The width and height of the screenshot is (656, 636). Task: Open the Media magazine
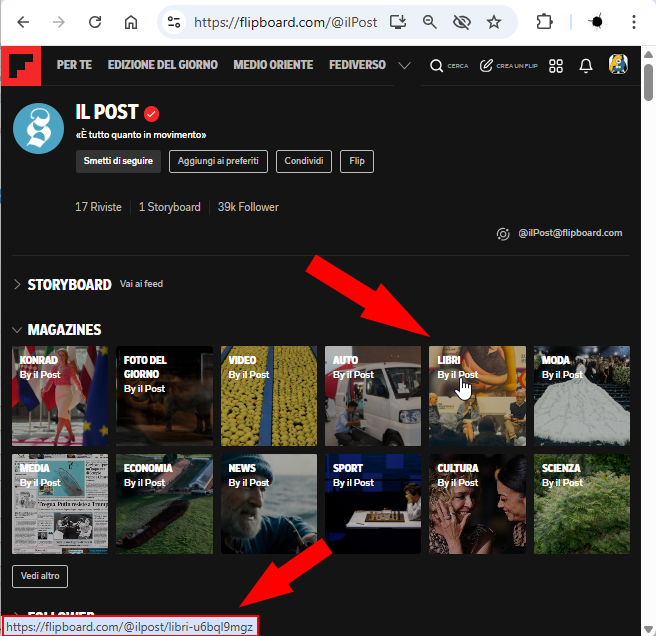point(60,504)
